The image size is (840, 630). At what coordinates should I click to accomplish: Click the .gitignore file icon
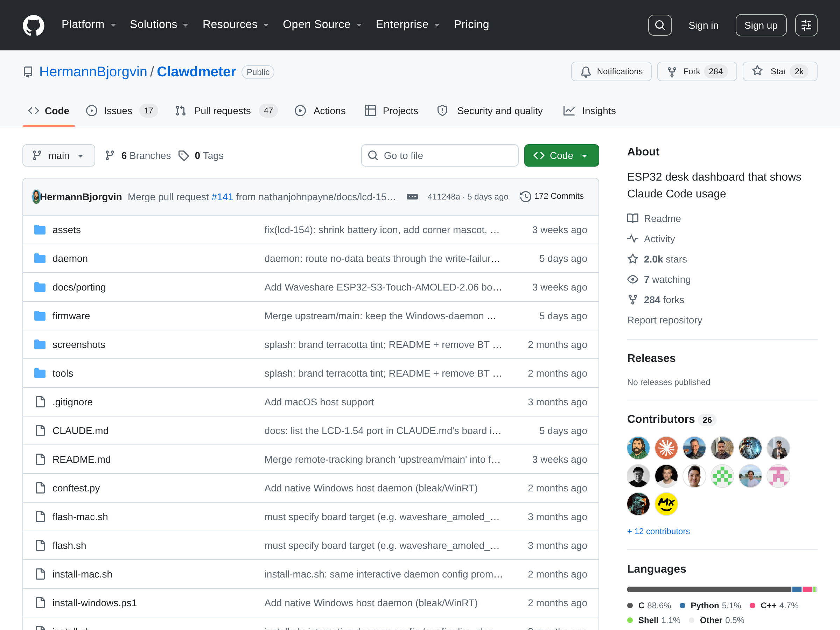pos(40,402)
